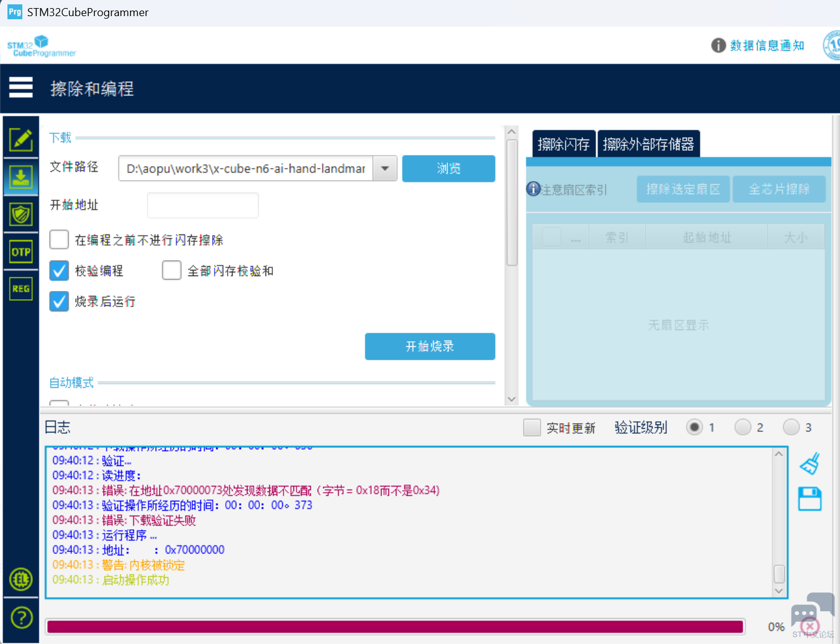
Task: Click the 0% progress percentage label
Action: pos(776,627)
